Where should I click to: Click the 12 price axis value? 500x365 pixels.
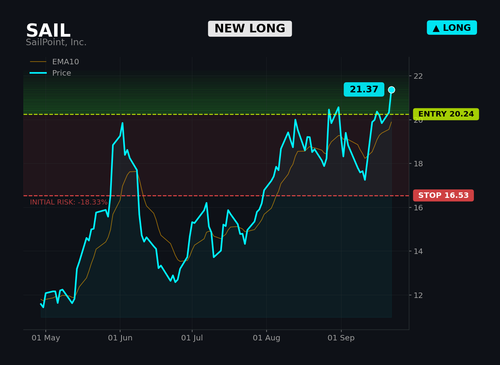[x=418, y=295]
